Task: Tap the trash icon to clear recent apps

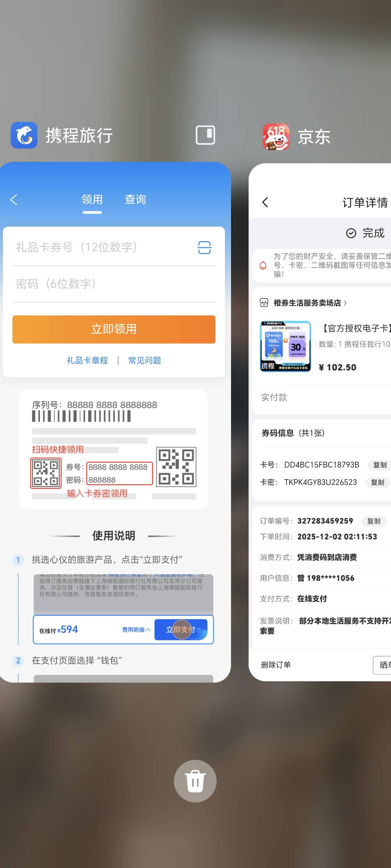Action: point(195,781)
